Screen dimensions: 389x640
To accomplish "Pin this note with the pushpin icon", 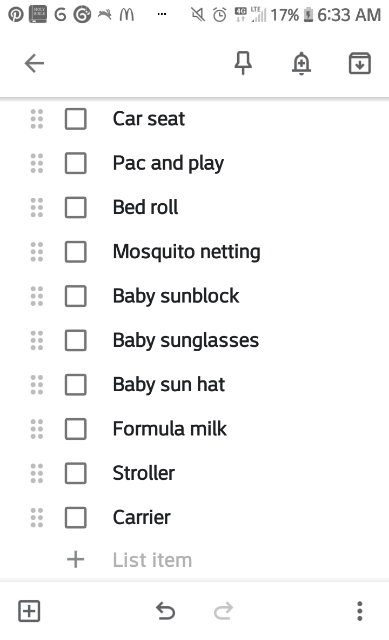I will pos(243,63).
